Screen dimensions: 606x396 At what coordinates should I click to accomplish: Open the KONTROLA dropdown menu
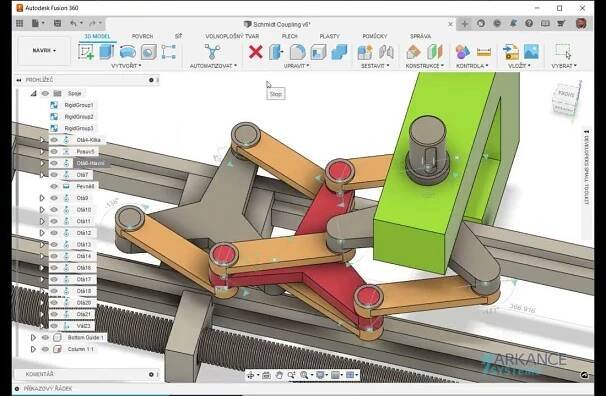[472, 66]
